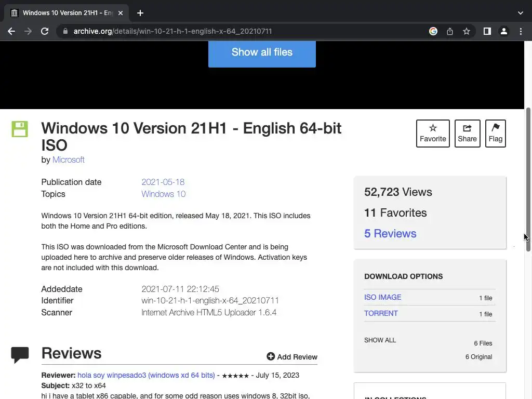Open the Windows 10 topic link
Screen dimensions: 532x399
click(x=163, y=194)
